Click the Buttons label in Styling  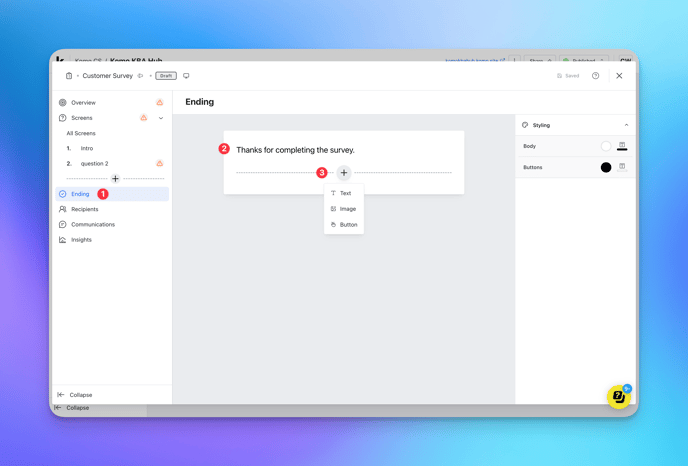(533, 167)
